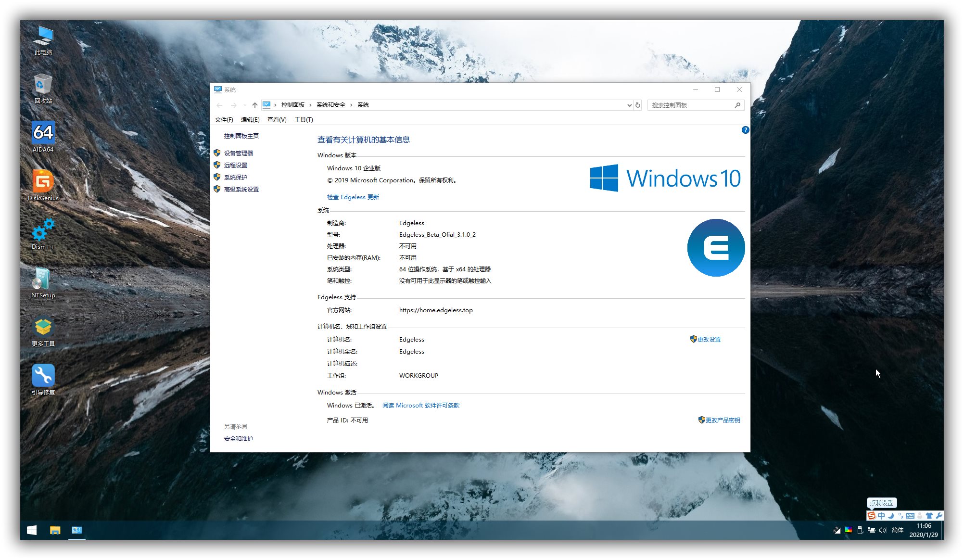
Task: Expand chevron after 控制面板 in breadcrumb
Action: [x=310, y=105]
